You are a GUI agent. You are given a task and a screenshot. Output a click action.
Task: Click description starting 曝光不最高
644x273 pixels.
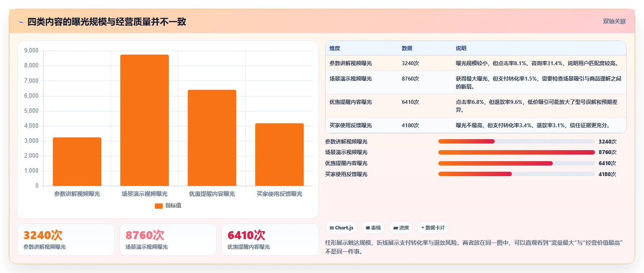[x=533, y=125]
